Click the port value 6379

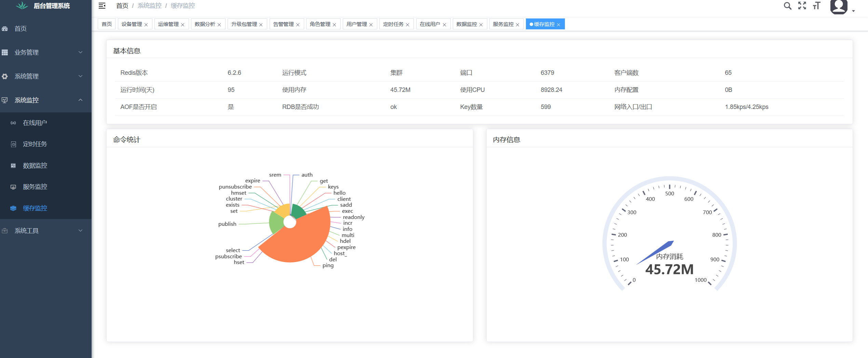547,73
